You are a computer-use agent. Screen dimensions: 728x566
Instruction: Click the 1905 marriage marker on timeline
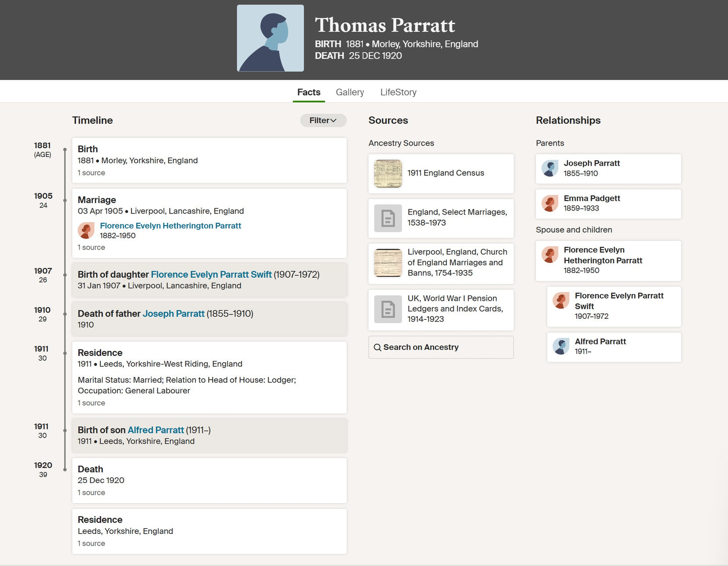pyautogui.click(x=65, y=200)
